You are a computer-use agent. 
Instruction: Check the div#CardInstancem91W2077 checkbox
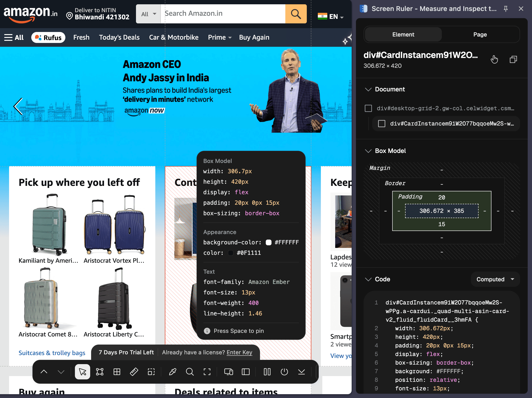tap(381, 124)
